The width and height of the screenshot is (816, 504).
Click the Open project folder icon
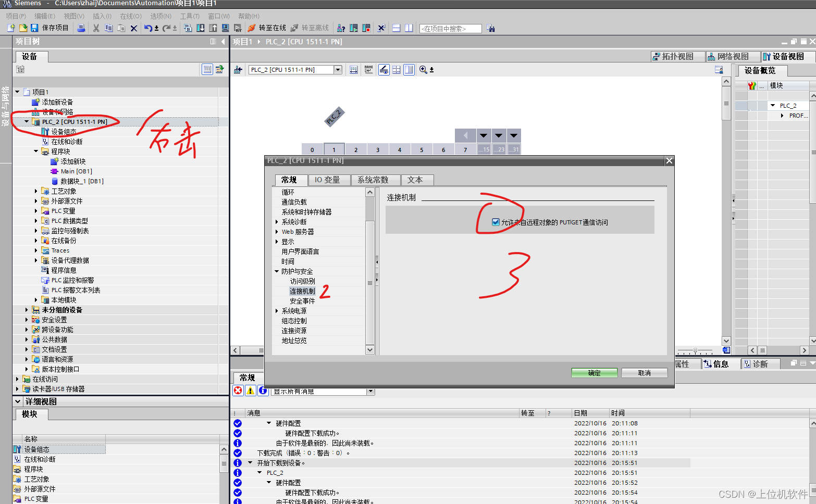click(23, 28)
